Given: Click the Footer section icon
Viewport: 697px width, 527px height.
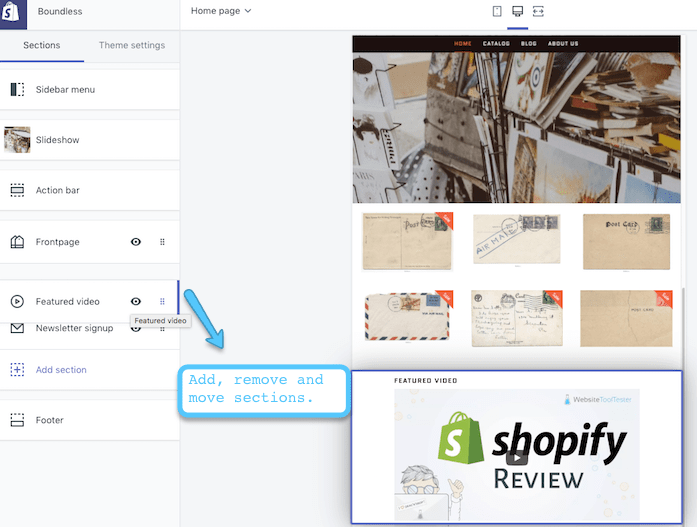Looking at the screenshot, I should pos(17,420).
